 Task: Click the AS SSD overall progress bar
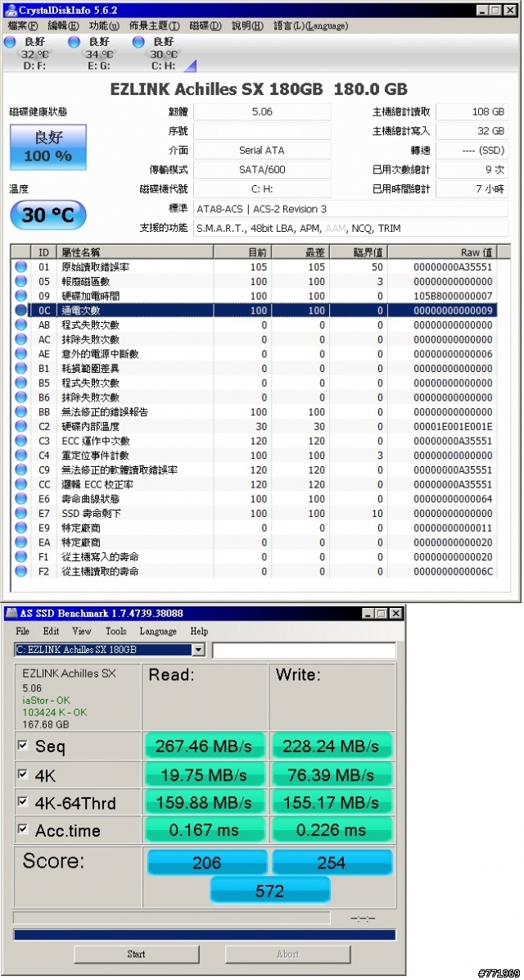pos(204,935)
